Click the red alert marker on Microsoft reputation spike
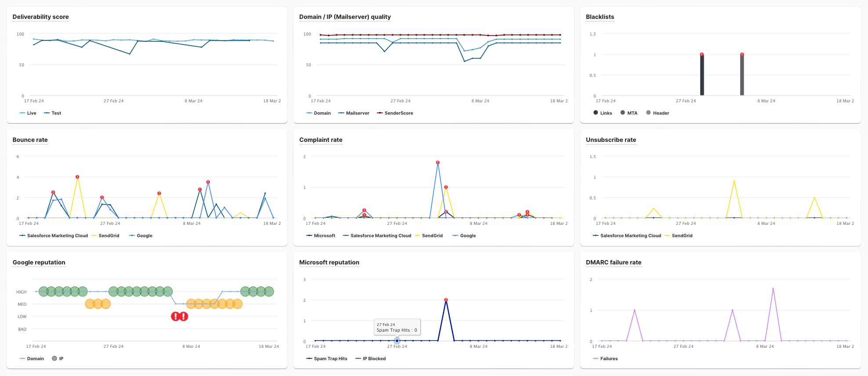 click(x=446, y=300)
